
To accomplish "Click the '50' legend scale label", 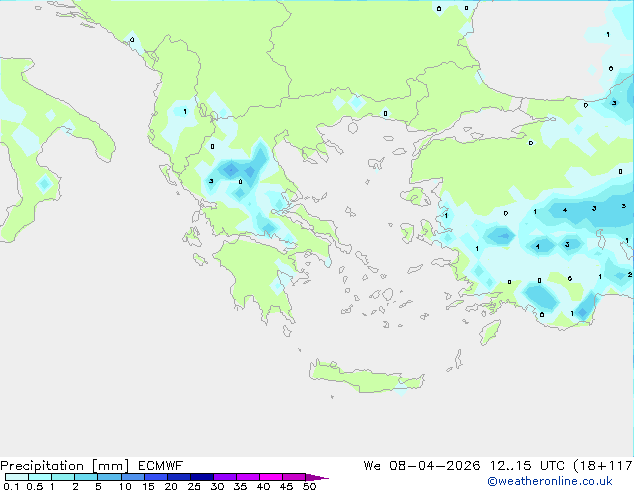I will pyautogui.click(x=309, y=486).
